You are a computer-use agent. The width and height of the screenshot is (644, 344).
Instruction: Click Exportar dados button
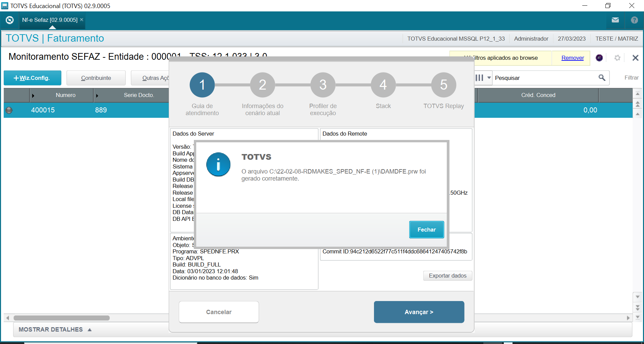(447, 276)
